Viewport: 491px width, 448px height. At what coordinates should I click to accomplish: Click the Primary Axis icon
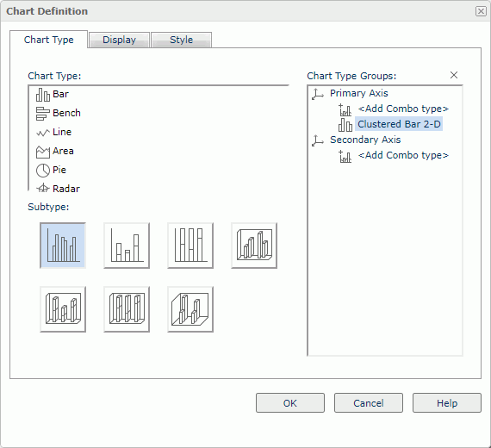pyautogui.click(x=318, y=94)
